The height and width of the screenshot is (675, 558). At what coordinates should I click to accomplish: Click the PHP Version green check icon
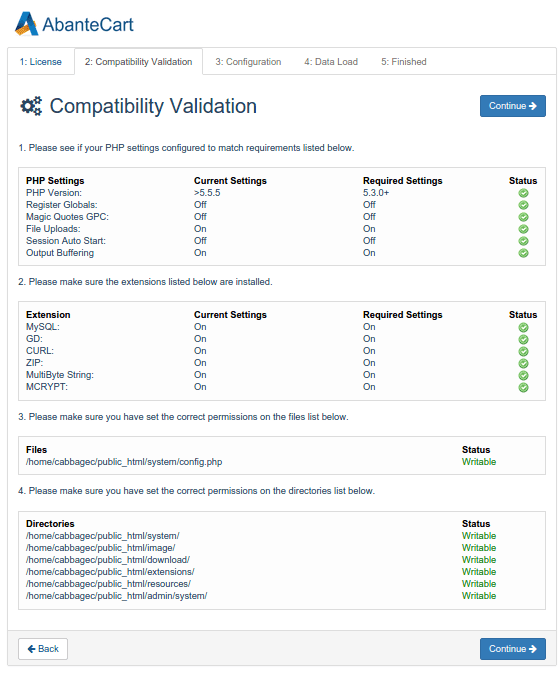pyautogui.click(x=523, y=193)
